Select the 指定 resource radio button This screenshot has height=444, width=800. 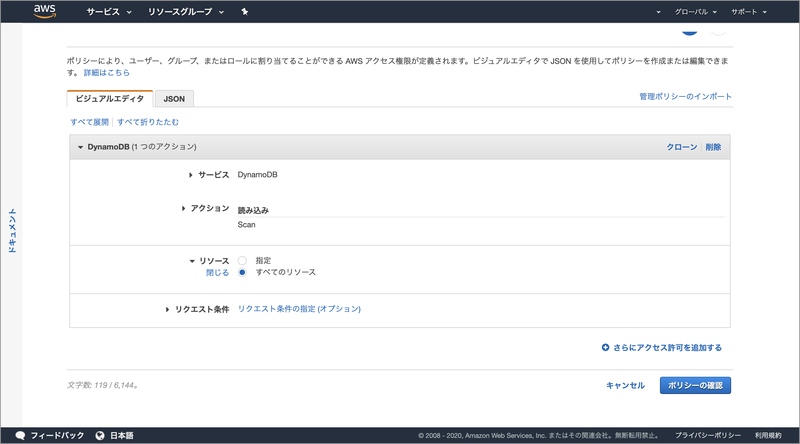pos(242,261)
